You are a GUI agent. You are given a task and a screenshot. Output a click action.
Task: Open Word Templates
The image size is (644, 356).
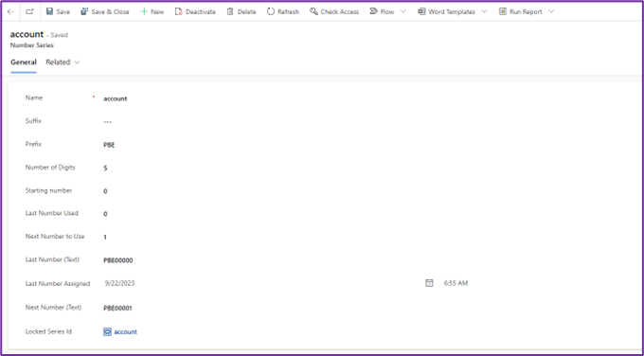click(x=446, y=11)
